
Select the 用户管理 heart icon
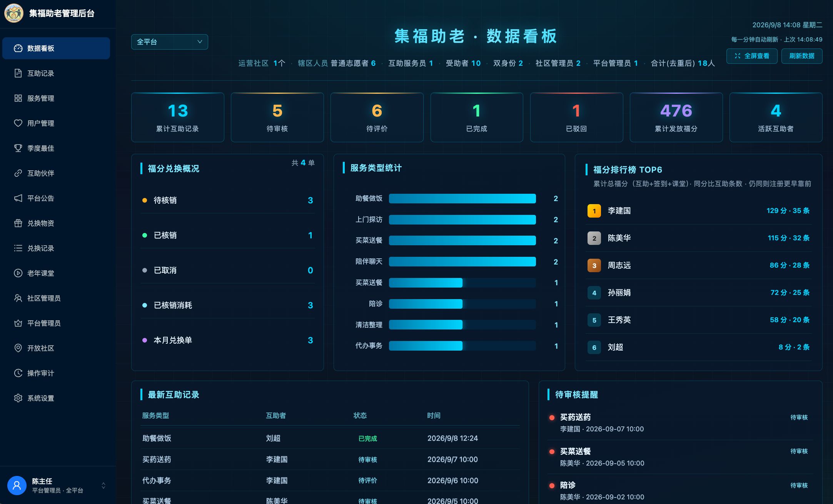coord(18,123)
